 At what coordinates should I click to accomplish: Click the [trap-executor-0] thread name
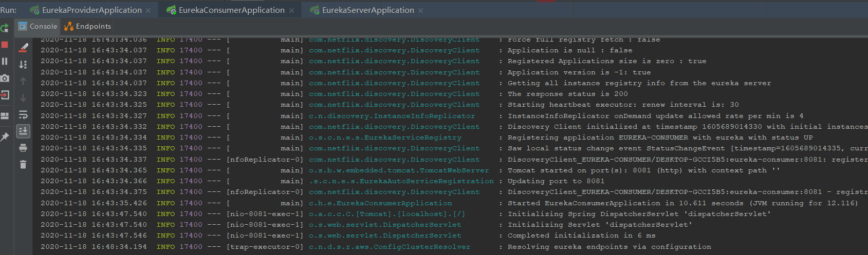[x=265, y=247]
